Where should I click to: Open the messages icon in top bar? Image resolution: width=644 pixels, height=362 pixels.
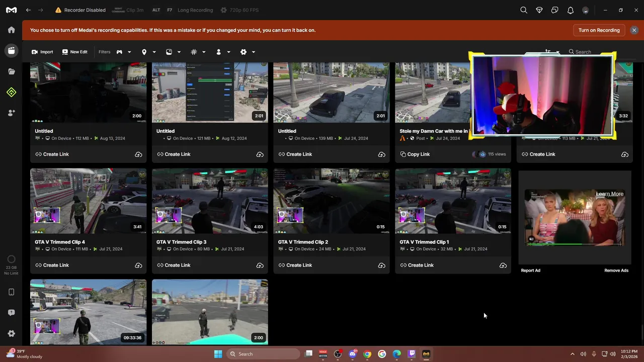click(x=555, y=10)
